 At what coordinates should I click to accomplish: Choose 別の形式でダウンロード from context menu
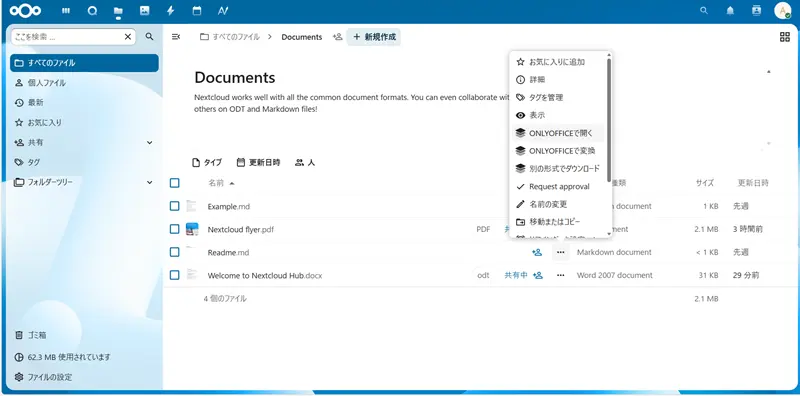tap(558, 168)
